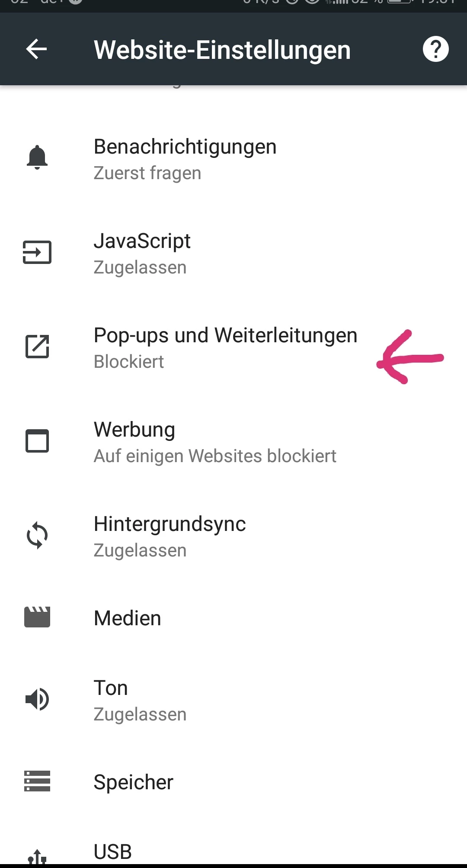Open Benachrichtigungen settings
The image size is (467, 868).
pyautogui.click(x=185, y=159)
